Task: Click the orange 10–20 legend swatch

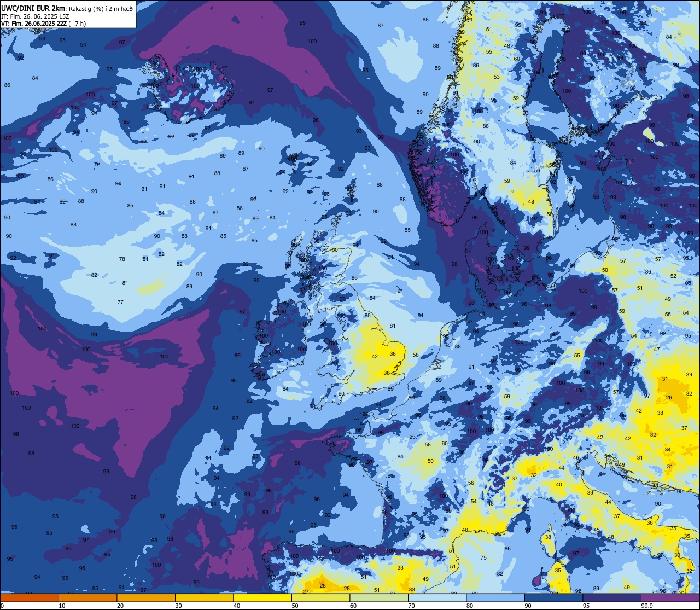Action: click(87, 597)
